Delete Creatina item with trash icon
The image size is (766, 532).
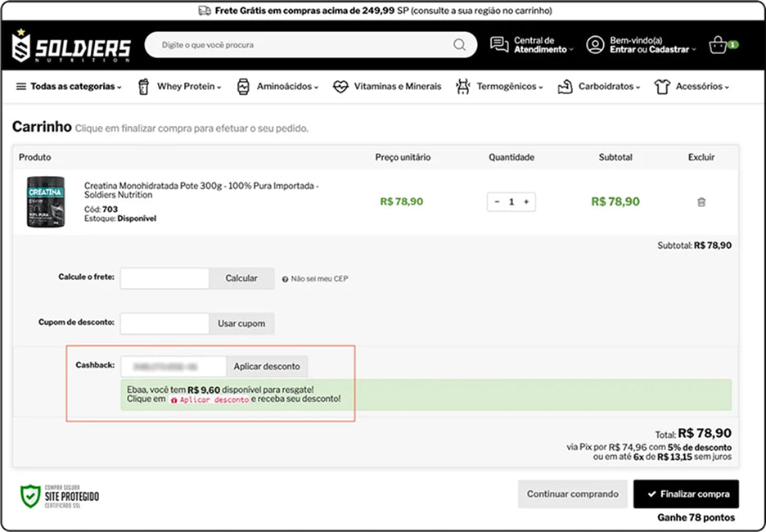tap(701, 202)
